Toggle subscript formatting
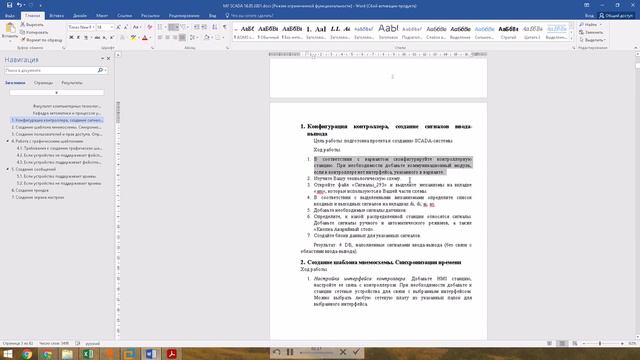 [104, 38]
